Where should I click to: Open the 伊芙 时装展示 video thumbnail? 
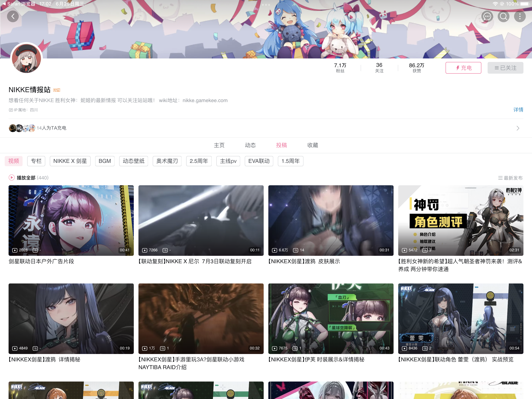click(x=331, y=319)
